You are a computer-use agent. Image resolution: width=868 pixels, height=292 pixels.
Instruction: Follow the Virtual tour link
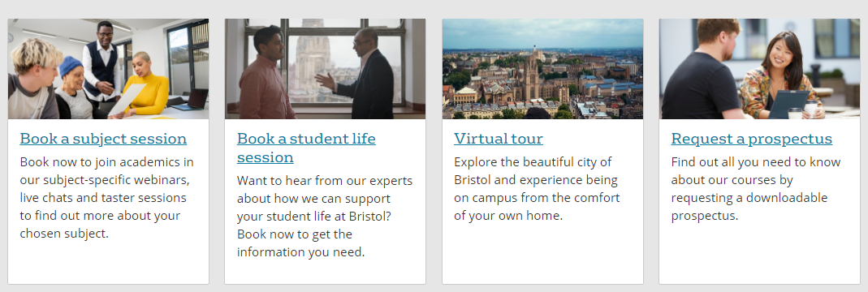click(499, 138)
